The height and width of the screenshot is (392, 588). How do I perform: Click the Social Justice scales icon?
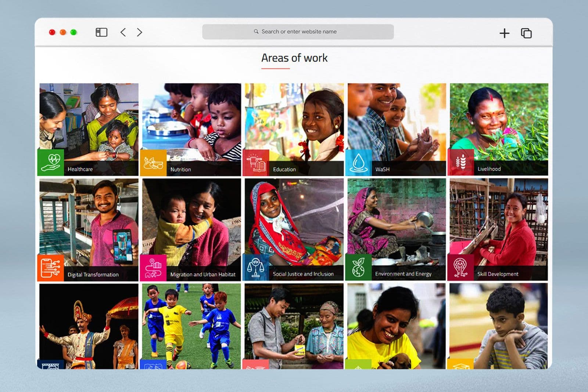click(256, 267)
